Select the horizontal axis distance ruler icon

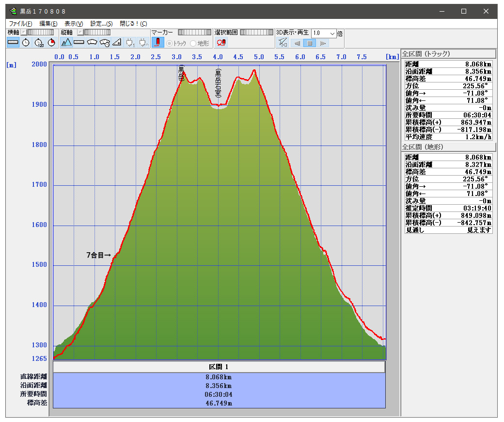(x=13, y=43)
